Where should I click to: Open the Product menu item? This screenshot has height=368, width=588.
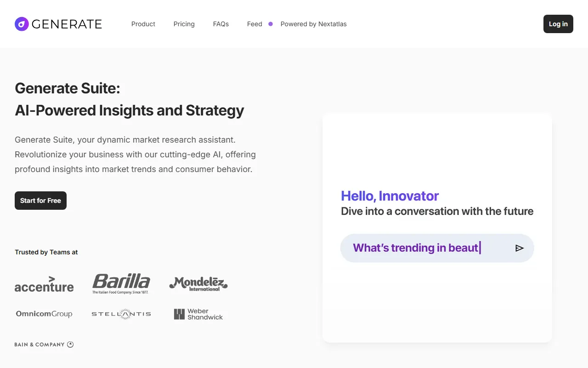(143, 24)
